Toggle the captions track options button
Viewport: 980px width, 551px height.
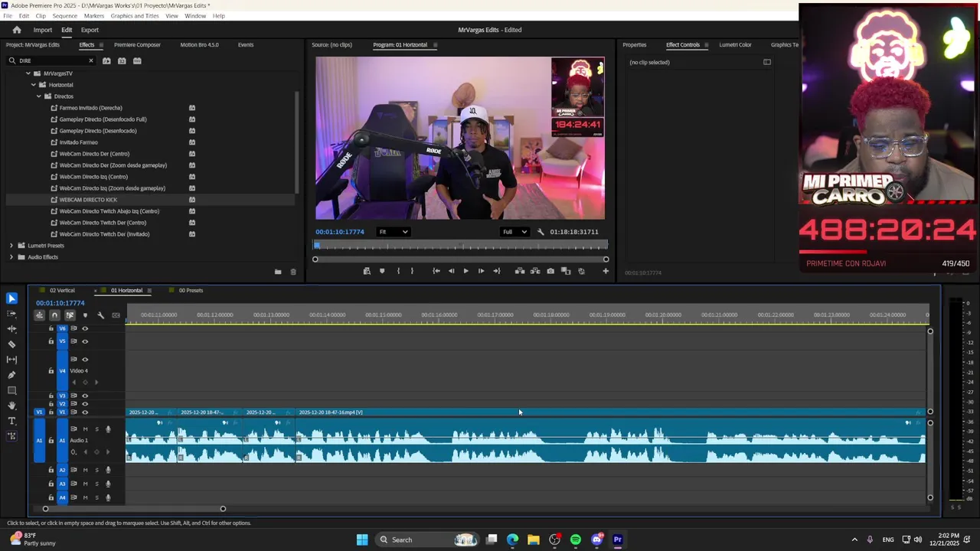[116, 315]
